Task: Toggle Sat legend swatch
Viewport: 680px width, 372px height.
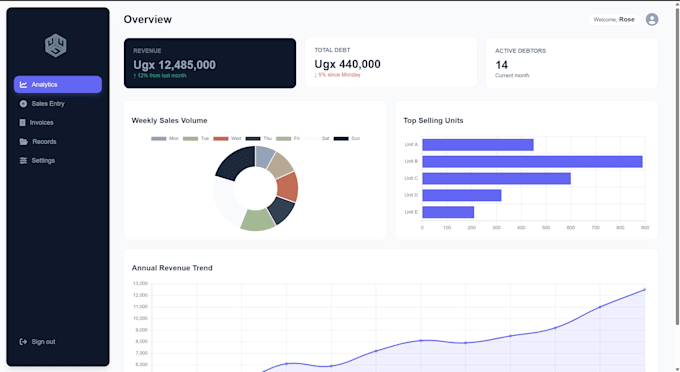Action: click(312, 139)
